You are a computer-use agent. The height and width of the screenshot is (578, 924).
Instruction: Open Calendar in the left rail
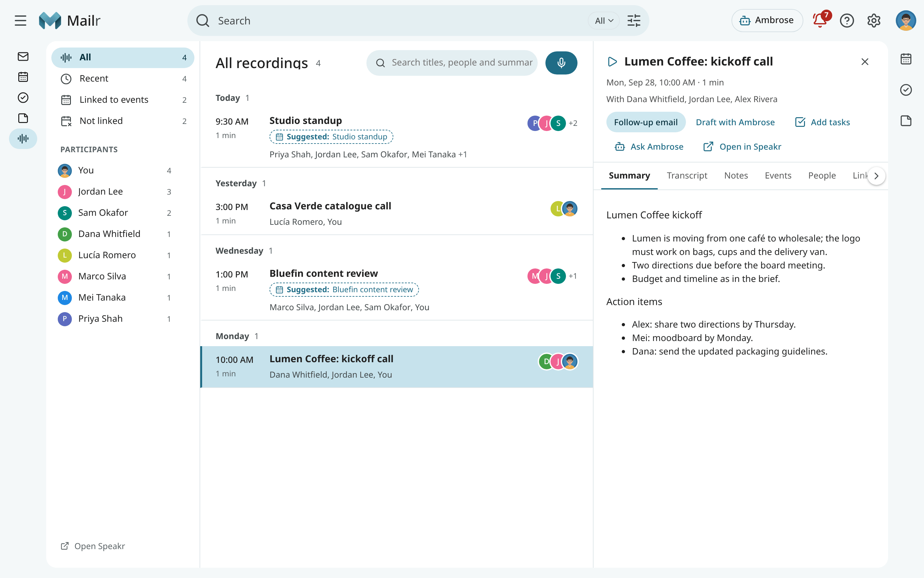(23, 77)
